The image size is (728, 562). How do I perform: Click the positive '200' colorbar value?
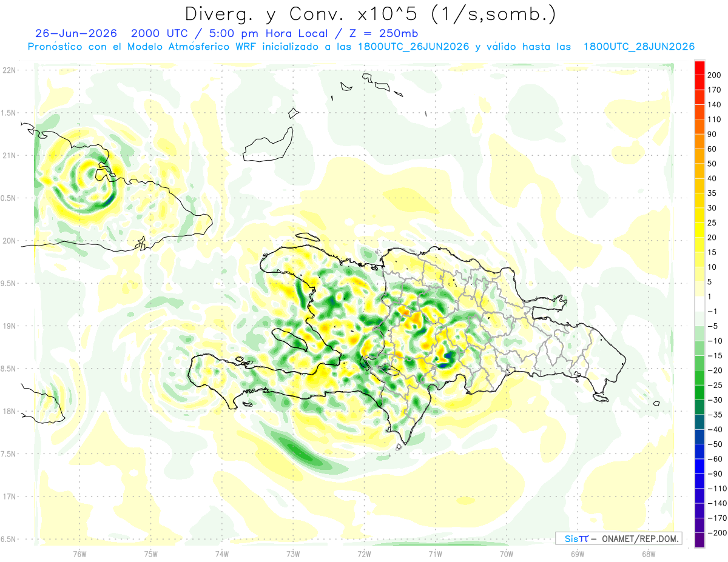(715, 75)
